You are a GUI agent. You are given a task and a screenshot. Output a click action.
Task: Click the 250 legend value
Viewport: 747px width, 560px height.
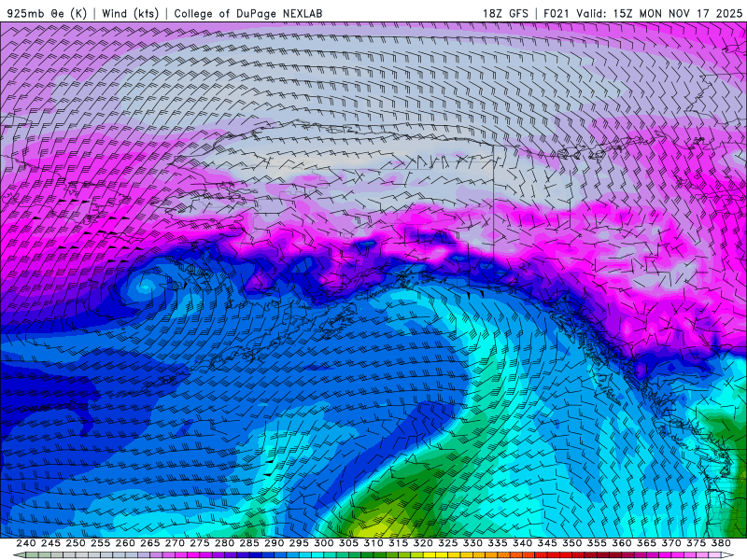[x=76, y=543]
